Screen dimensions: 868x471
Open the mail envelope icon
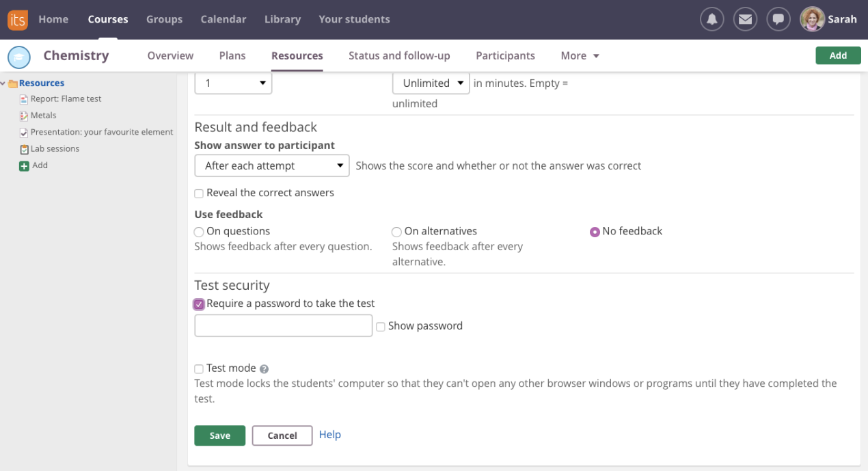[745, 19]
